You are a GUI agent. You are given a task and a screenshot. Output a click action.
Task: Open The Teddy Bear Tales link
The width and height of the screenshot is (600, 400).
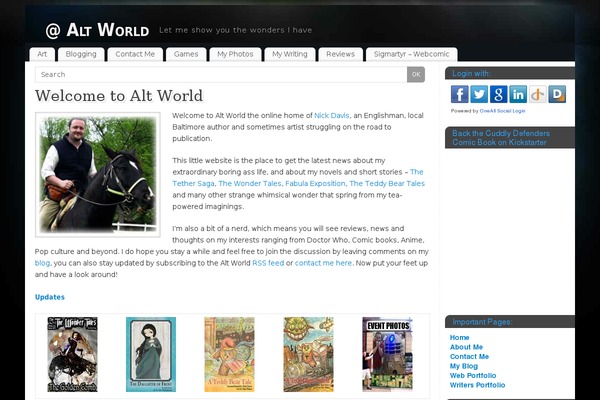point(387,184)
